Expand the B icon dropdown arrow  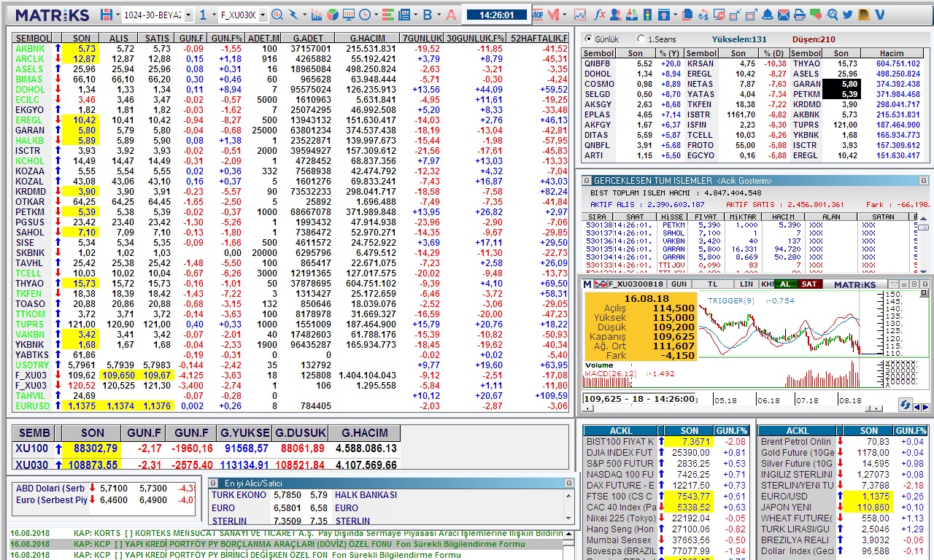(x=439, y=15)
